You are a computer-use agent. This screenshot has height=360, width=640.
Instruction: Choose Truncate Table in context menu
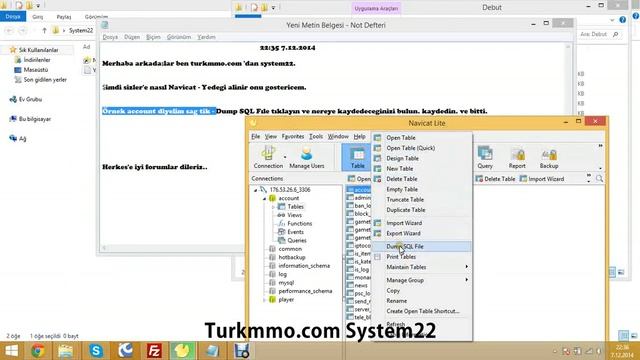coord(422,199)
